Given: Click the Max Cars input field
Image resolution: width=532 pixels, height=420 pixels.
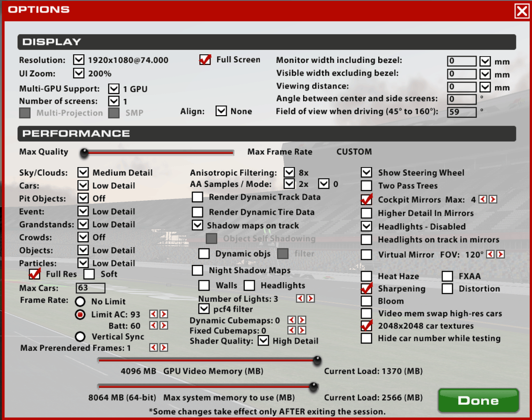Looking at the screenshot, I should [x=90, y=288].
